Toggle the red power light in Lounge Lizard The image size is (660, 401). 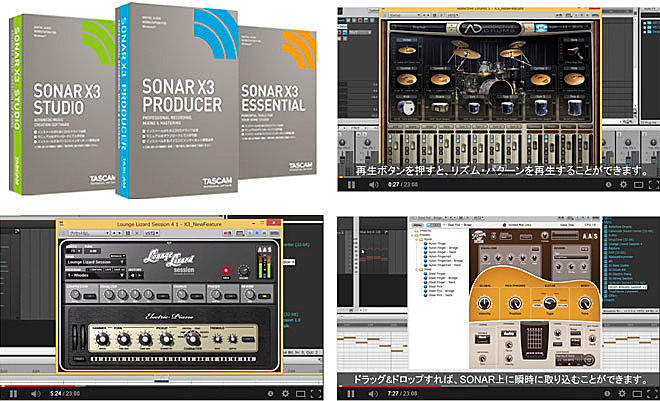click(x=228, y=271)
